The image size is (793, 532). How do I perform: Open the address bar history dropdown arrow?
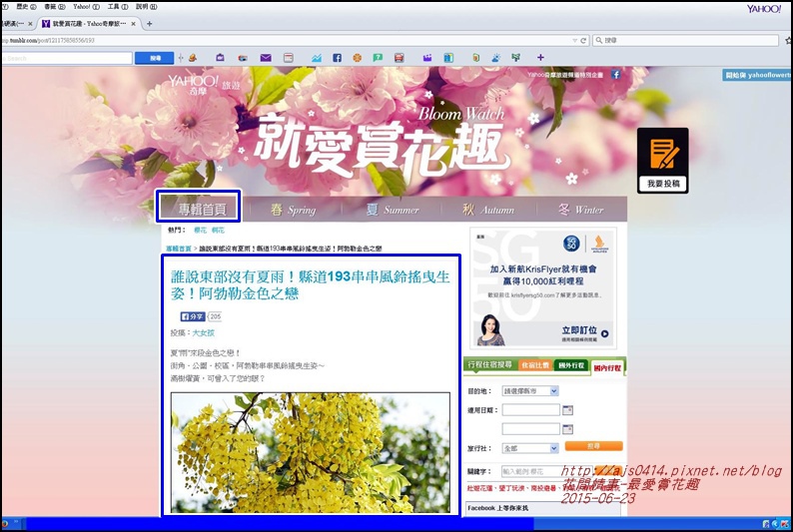click(x=574, y=40)
